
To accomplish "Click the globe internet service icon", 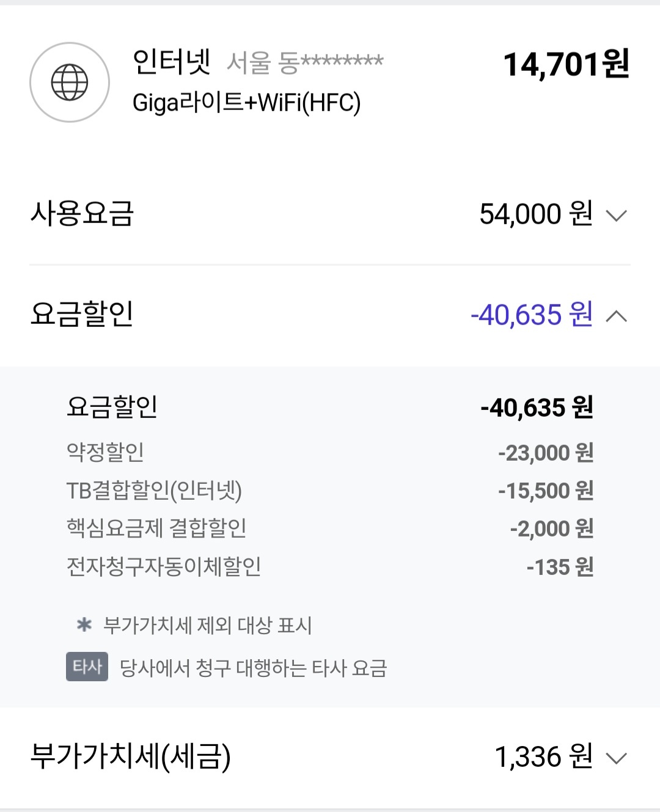I will 70,82.
